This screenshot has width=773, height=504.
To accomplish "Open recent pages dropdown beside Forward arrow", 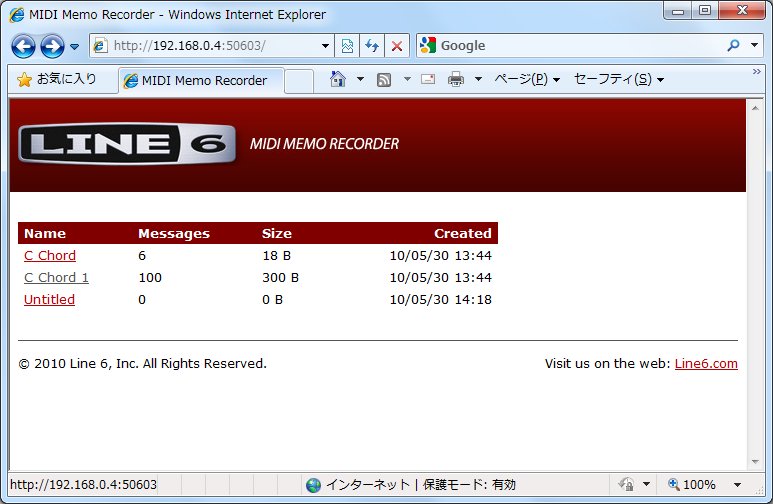I will click(74, 46).
